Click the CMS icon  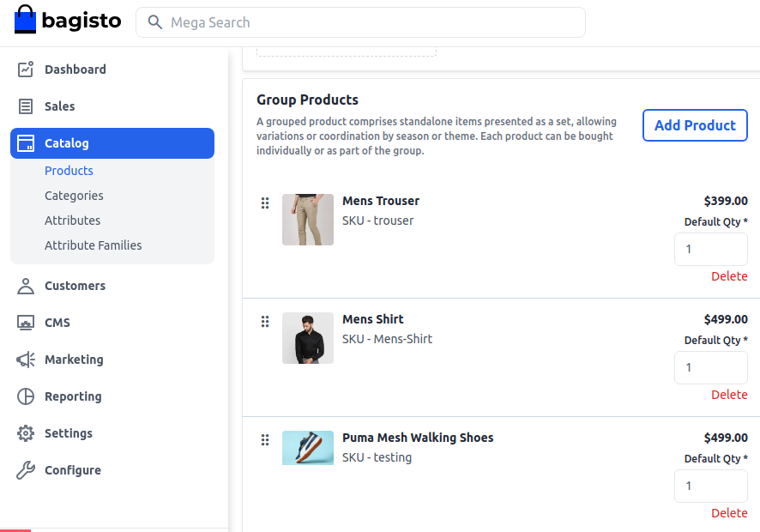pyautogui.click(x=26, y=323)
